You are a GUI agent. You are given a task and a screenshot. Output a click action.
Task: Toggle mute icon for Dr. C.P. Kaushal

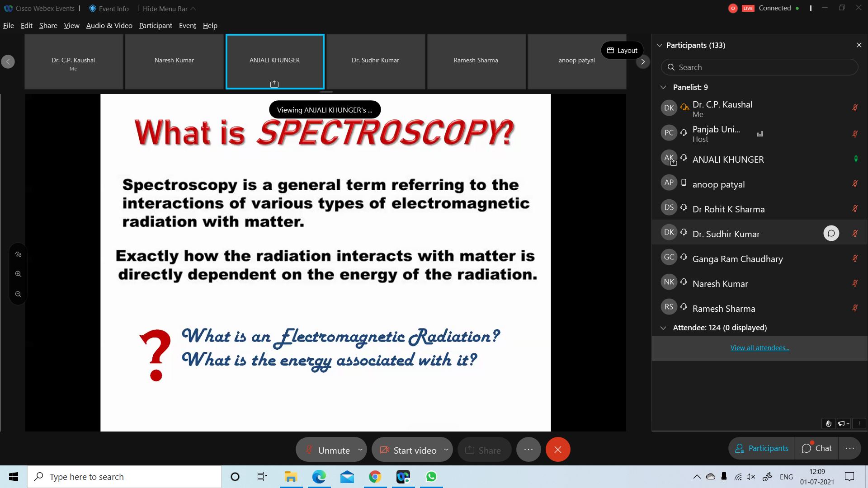[855, 108]
